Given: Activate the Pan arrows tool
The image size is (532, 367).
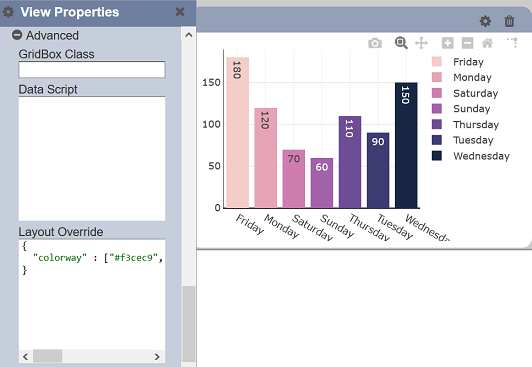Looking at the screenshot, I should point(421,43).
